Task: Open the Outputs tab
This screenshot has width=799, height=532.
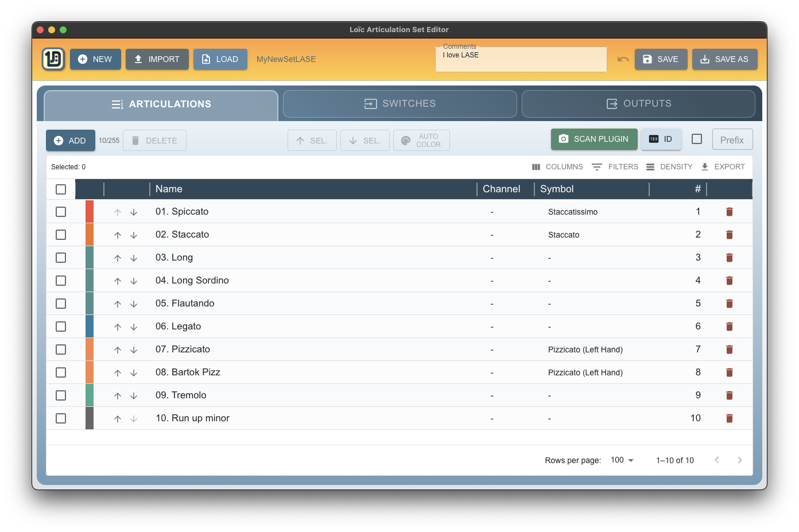Action: point(638,104)
